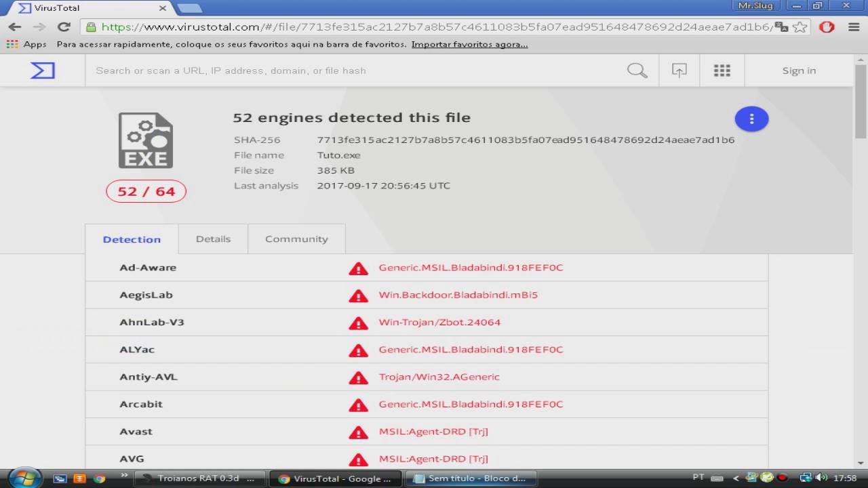The width and height of the screenshot is (868, 488).
Task: Click the ALYac engine name
Action: [137, 350]
